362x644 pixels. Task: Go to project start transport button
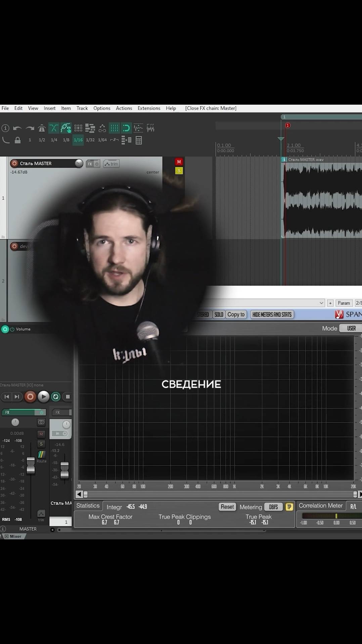point(7,396)
